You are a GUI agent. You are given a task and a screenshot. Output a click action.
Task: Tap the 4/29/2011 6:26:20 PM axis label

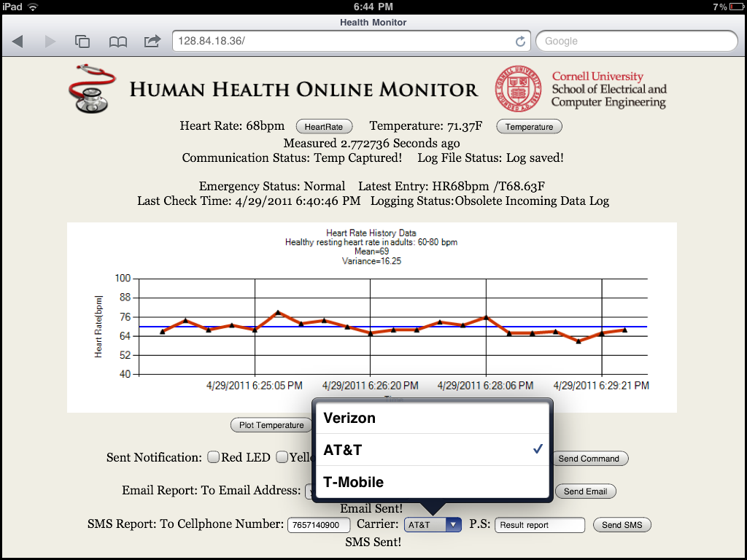click(x=370, y=385)
